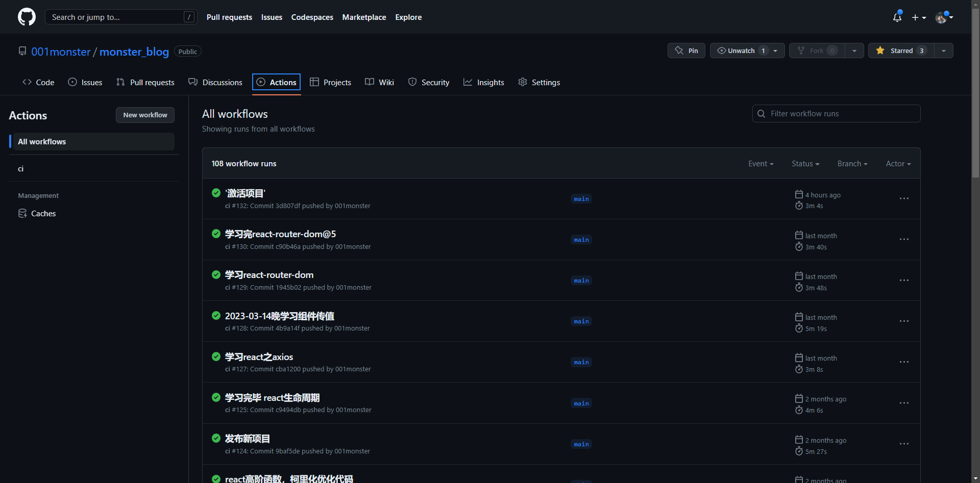Open Explore in top navigation
Image resolution: width=980 pixels, height=483 pixels.
(x=408, y=17)
